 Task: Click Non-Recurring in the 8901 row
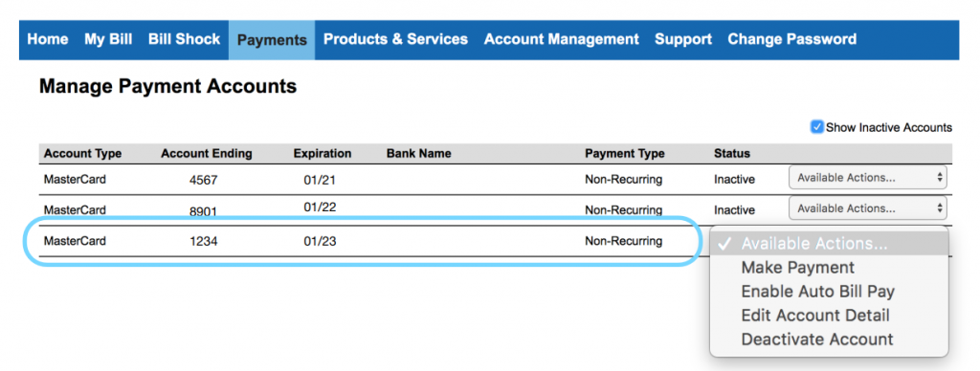(x=623, y=210)
